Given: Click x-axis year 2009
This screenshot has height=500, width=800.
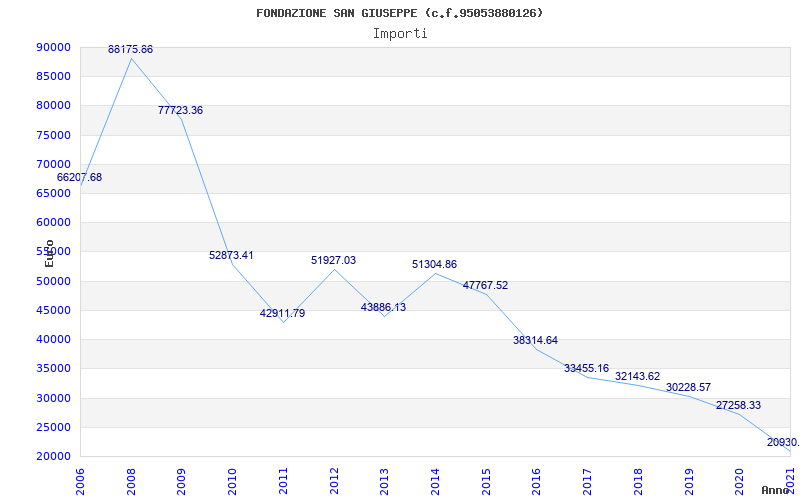Looking at the screenshot, I should [x=182, y=481].
